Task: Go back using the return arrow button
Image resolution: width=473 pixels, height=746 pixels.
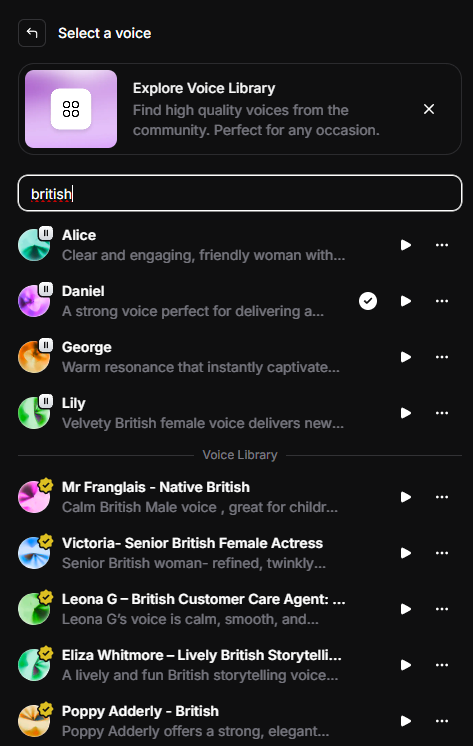Action: (x=32, y=33)
